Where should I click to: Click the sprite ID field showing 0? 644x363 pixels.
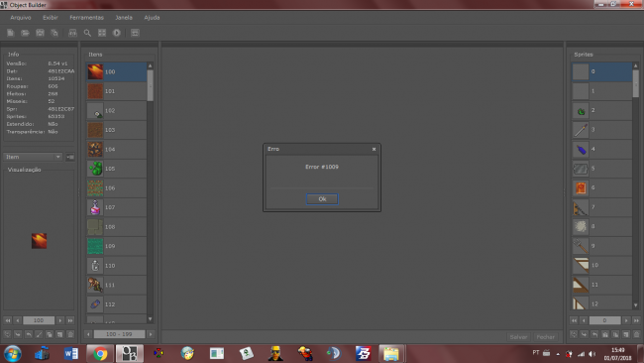(605, 320)
